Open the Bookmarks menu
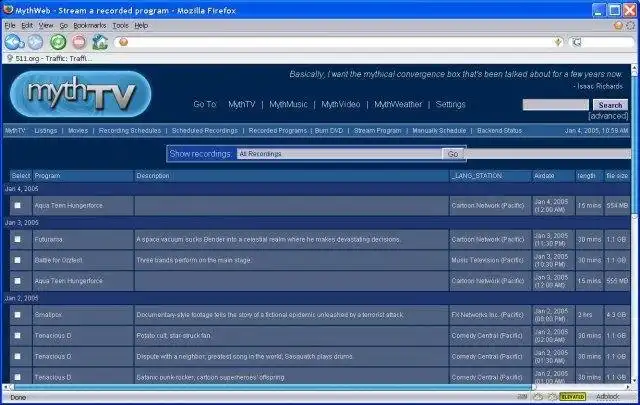 tap(90, 25)
